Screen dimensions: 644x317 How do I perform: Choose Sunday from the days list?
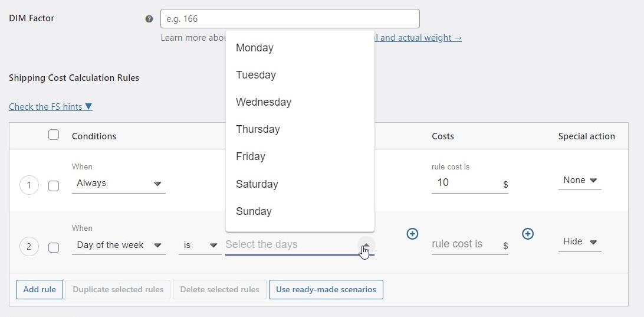300,211
